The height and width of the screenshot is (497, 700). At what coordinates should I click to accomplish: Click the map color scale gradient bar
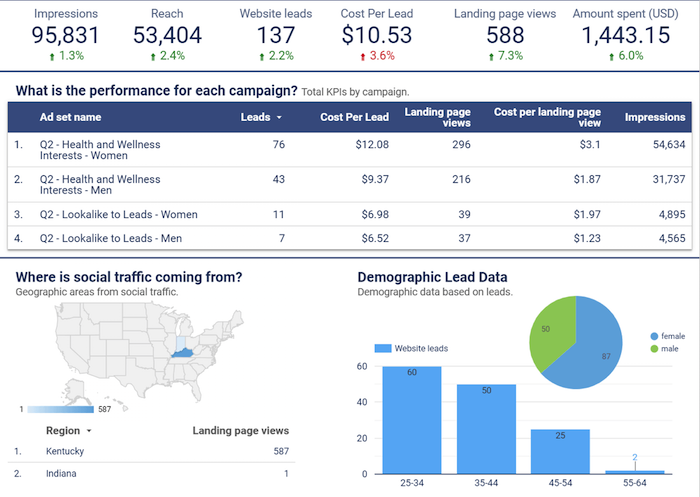click(61, 409)
